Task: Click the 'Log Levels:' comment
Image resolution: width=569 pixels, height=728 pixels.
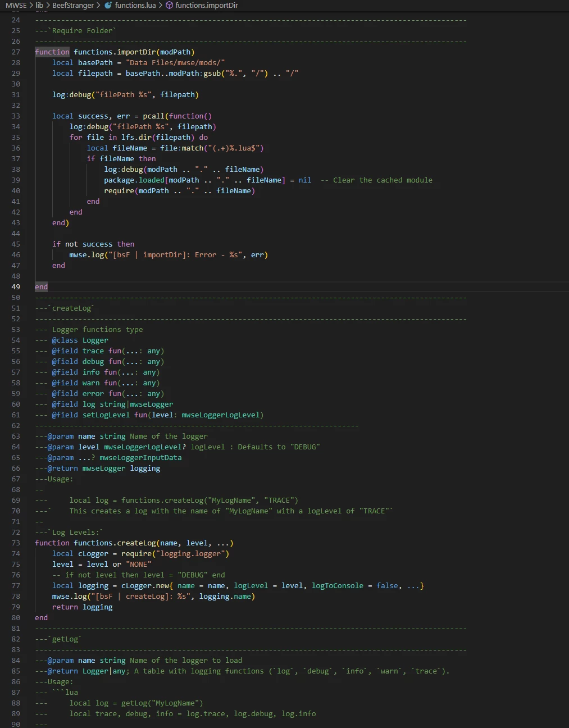Action: pyautogui.click(x=76, y=533)
